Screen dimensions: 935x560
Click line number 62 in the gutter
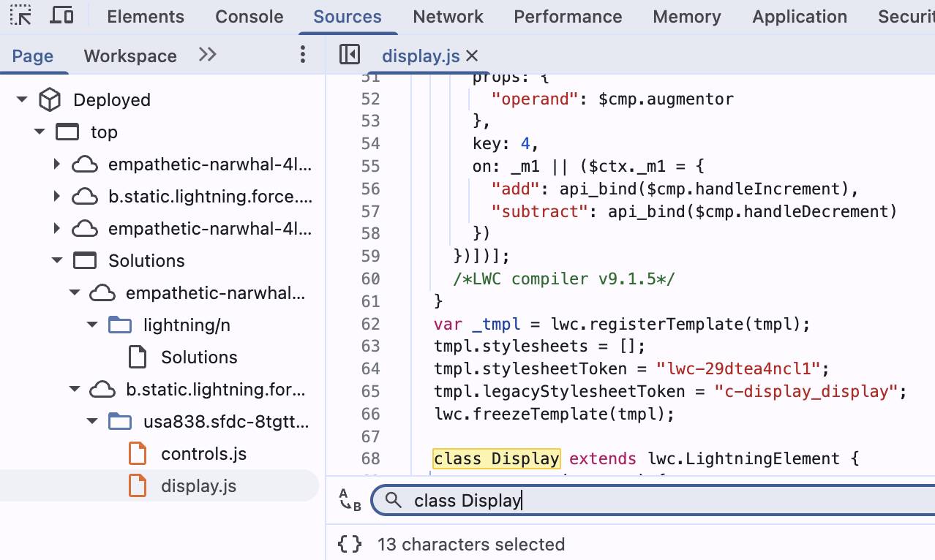[371, 324]
